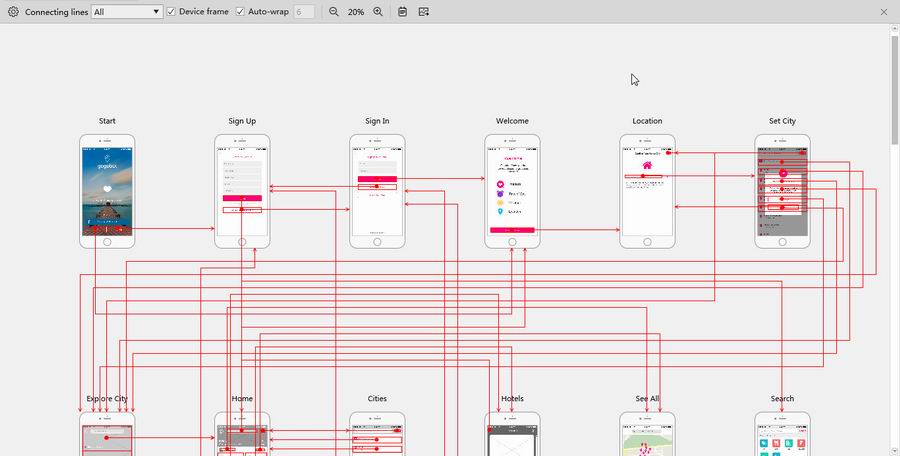
Task: Click the Search screen label
Action: pyautogui.click(x=782, y=399)
